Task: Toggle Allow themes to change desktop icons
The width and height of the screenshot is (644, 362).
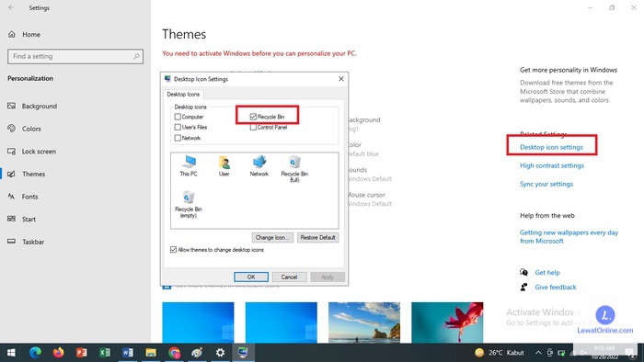Action: tap(173, 250)
